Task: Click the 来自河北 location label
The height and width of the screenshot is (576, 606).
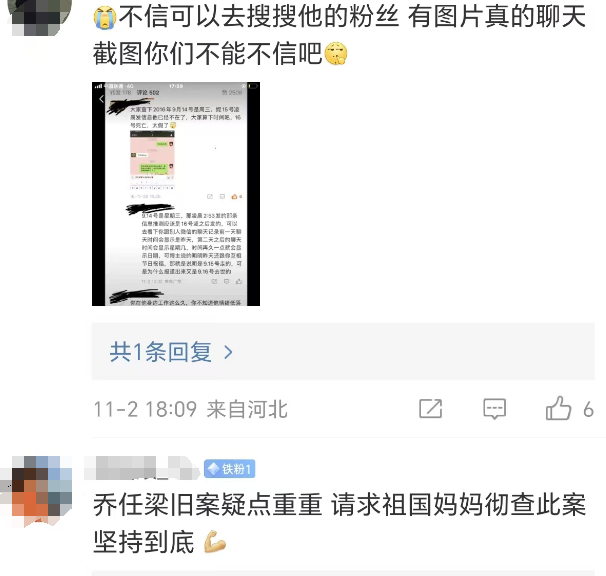Action: click(247, 409)
